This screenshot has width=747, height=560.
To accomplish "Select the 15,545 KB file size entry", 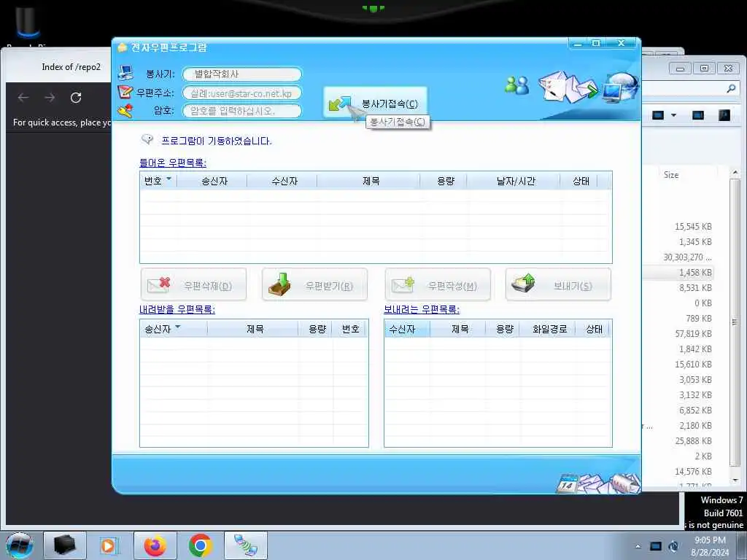I will (693, 227).
